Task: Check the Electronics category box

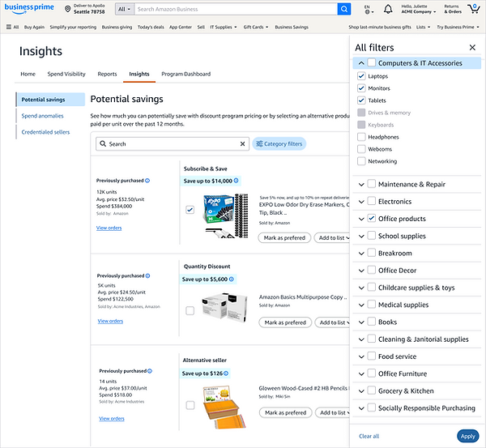Action: tap(371, 201)
